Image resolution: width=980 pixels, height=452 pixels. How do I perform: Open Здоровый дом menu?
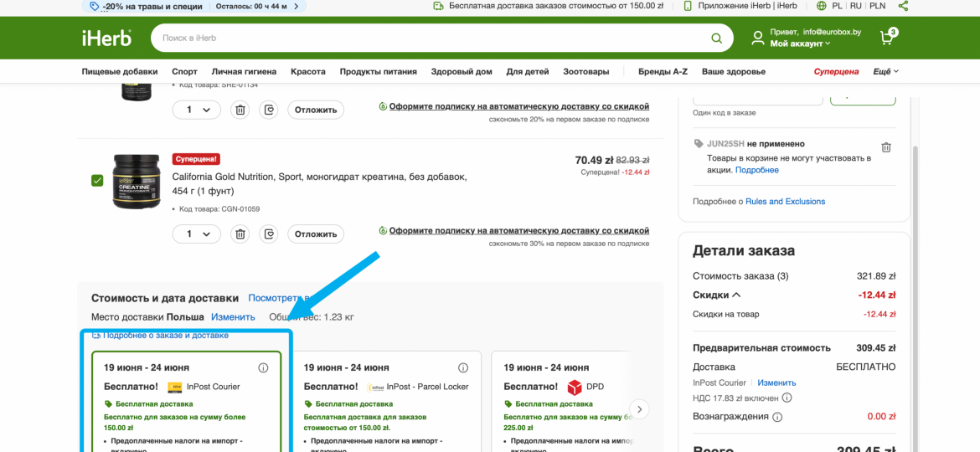462,72
